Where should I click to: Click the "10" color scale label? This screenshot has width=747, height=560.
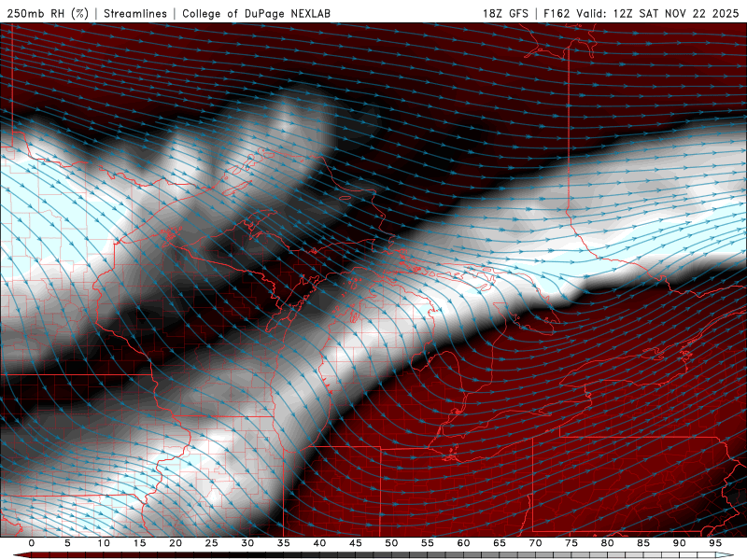(104, 543)
